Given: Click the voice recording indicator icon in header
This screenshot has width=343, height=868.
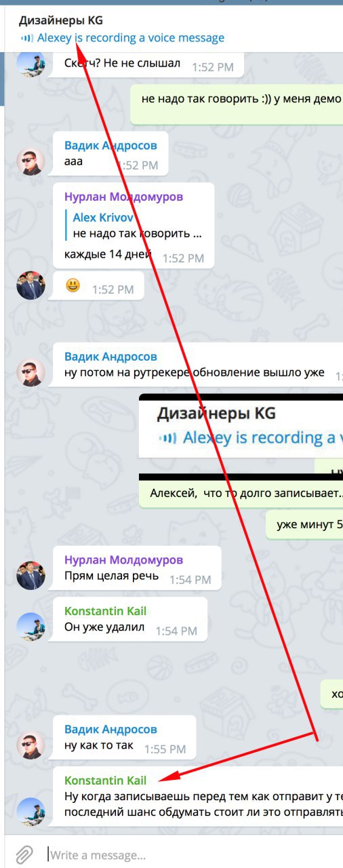Looking at the screenshot, I should (x=26, y=39).
